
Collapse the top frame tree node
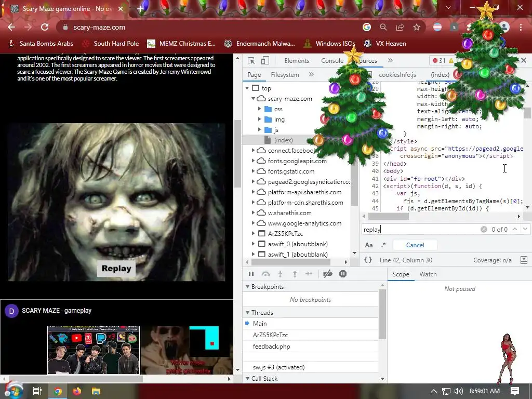[x=247, y=88]
